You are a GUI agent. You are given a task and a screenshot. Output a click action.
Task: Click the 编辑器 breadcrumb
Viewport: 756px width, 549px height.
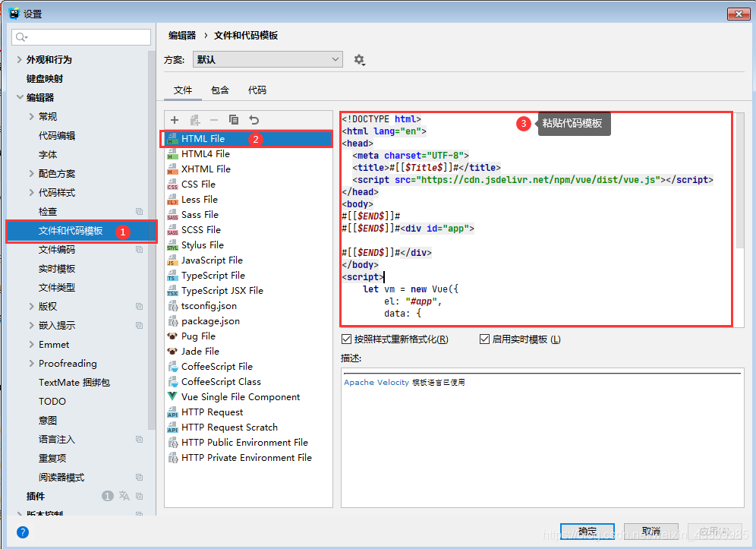[182, 35]
